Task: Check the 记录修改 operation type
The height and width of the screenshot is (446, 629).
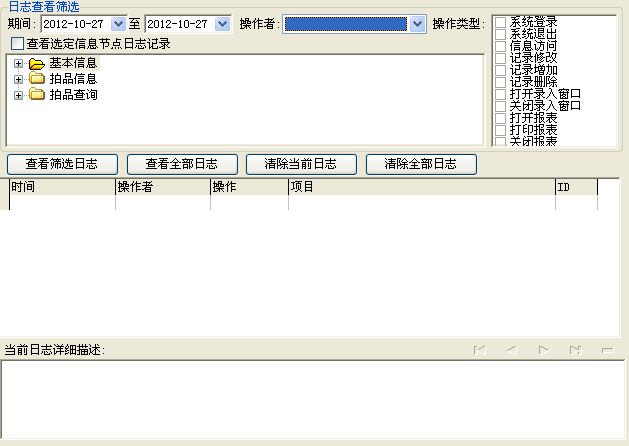Action: pyautogui.click(x=500, y=58)
